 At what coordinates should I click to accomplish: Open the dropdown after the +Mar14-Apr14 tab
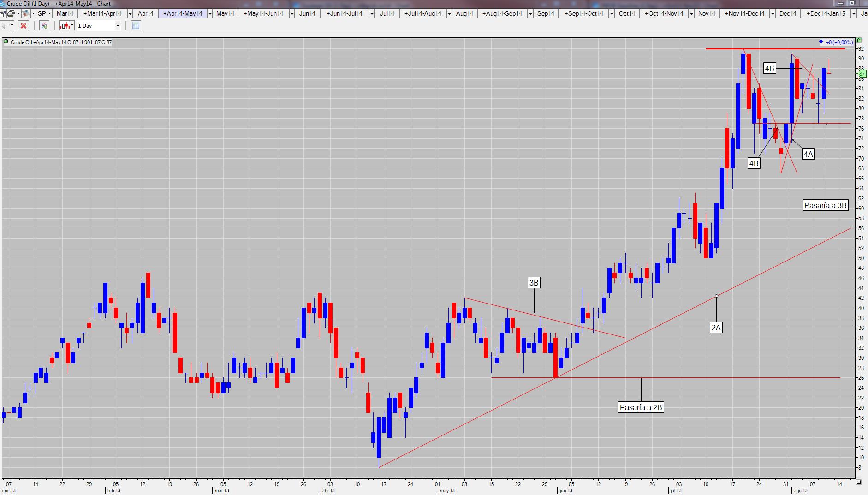tap(130, 13)
